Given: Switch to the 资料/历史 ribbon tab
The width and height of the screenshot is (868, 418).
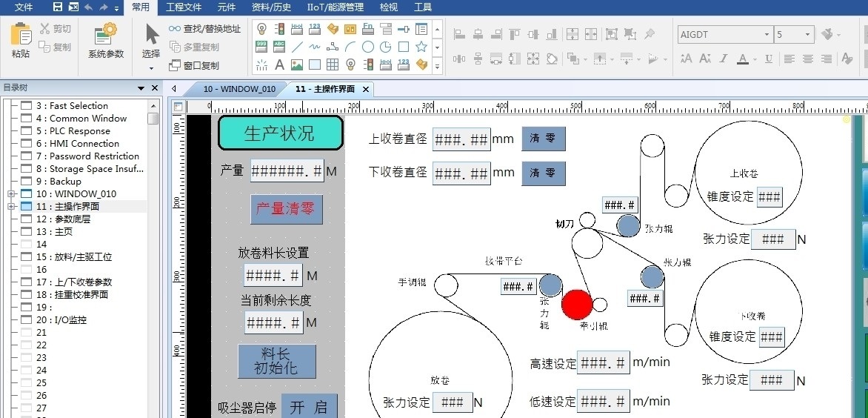Looking at the screenshot, I should [x=271, y=7].
